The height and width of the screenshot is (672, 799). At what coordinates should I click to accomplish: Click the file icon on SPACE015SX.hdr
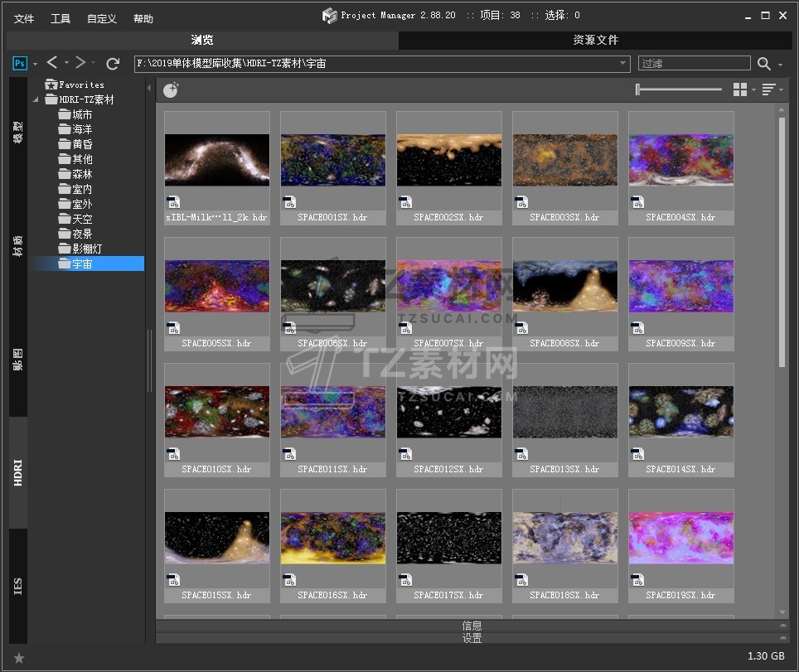tap(173, 580)
